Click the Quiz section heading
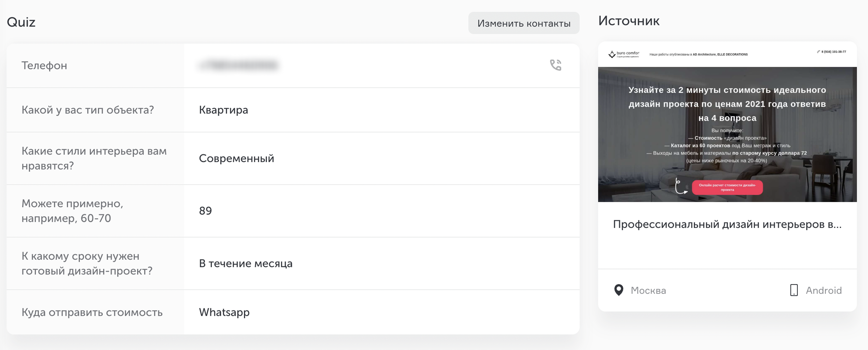Image resolution: width=868 pixels, height=350 pixels. click(21, 22)
